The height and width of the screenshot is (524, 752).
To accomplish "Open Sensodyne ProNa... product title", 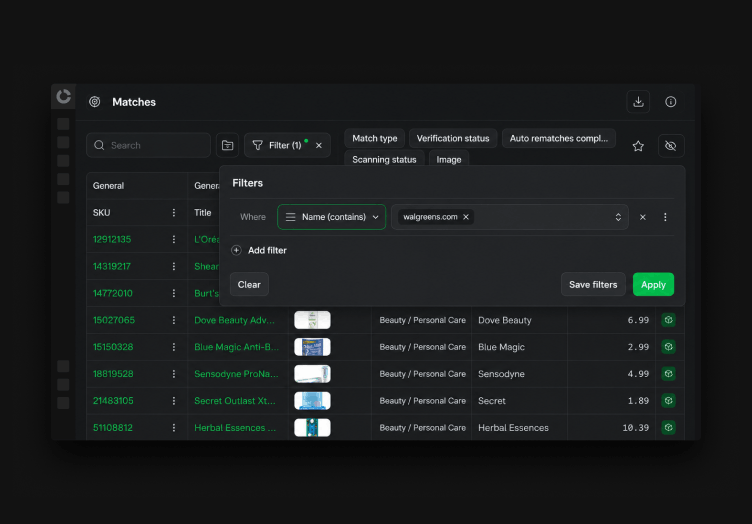I will tap(236, 373).
